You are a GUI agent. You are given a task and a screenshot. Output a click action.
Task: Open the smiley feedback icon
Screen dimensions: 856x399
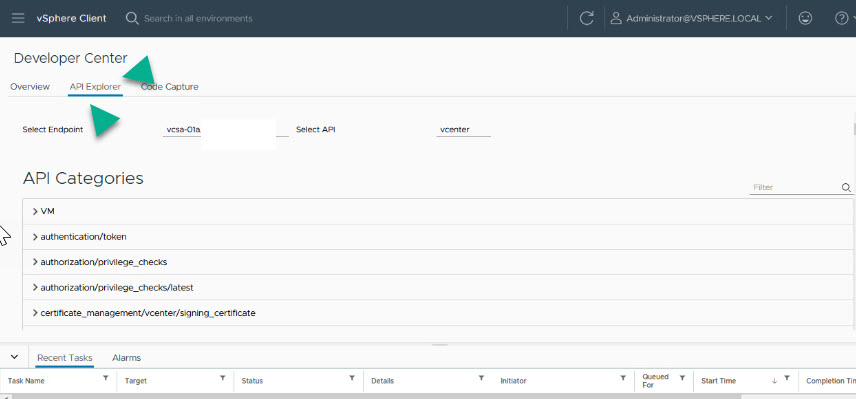(x=805, y=18)
